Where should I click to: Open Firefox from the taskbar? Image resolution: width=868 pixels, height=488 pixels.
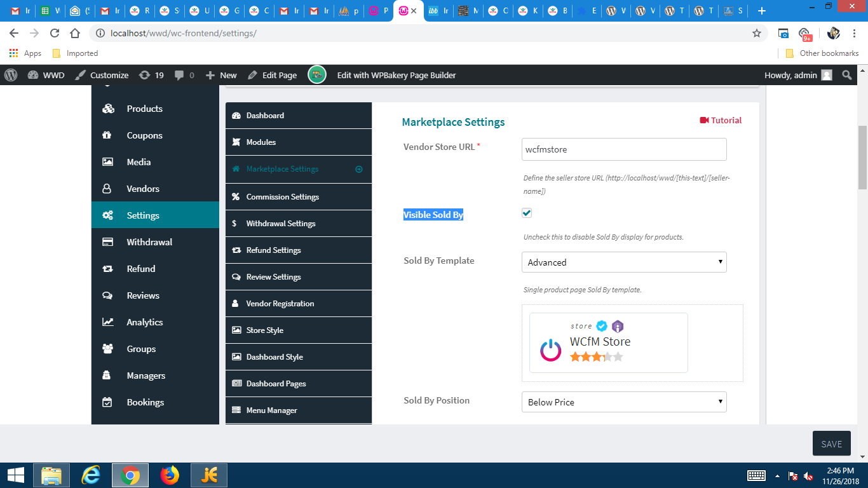click(170, 475)
